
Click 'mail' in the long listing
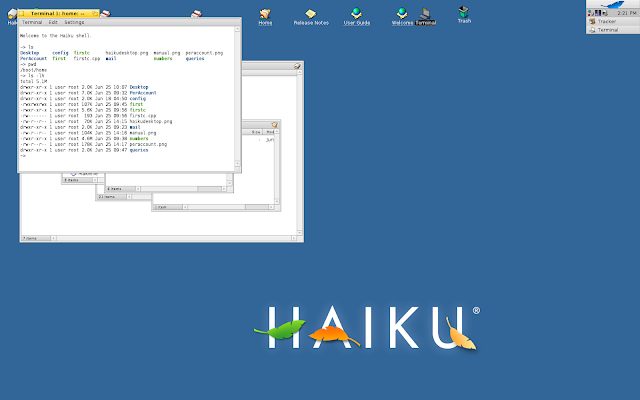pyautogui.click(x=135, y=127)
